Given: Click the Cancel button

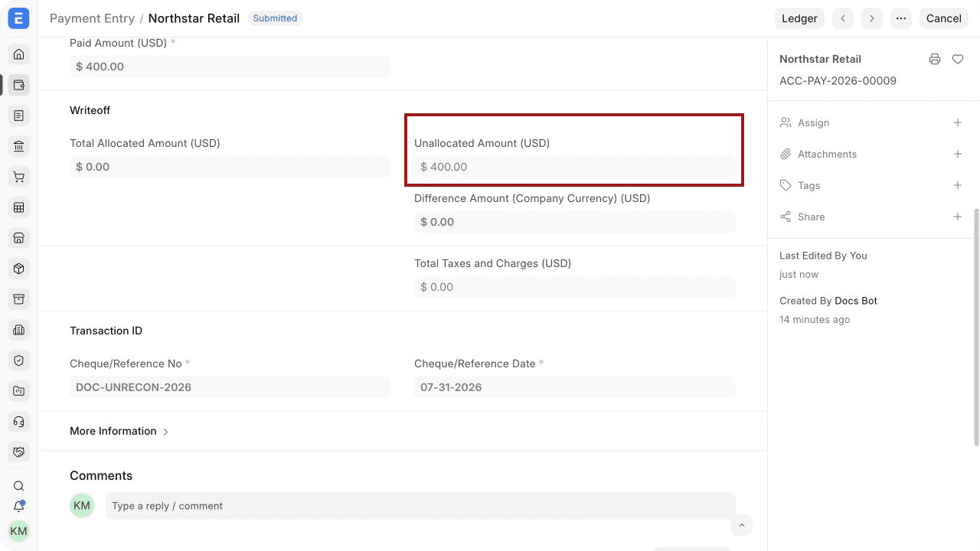Looking at the screenshot, I should pyautogui.click(x=943, y=18).
